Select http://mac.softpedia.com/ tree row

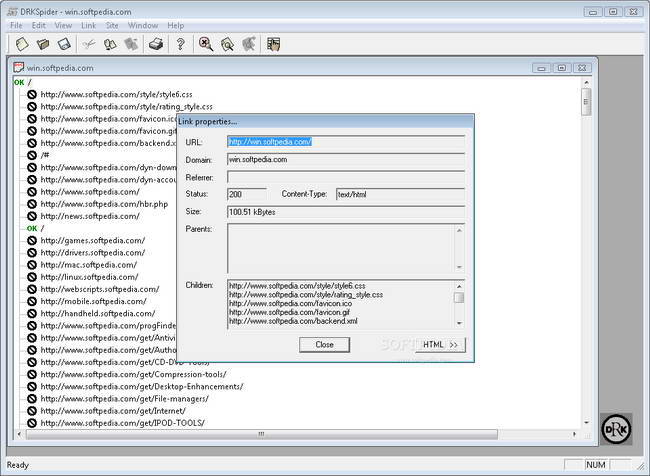click(89, 265)
